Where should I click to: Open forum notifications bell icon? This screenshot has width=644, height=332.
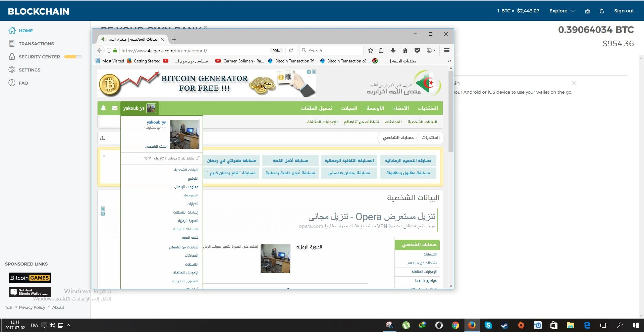click(x=103, y=108)
